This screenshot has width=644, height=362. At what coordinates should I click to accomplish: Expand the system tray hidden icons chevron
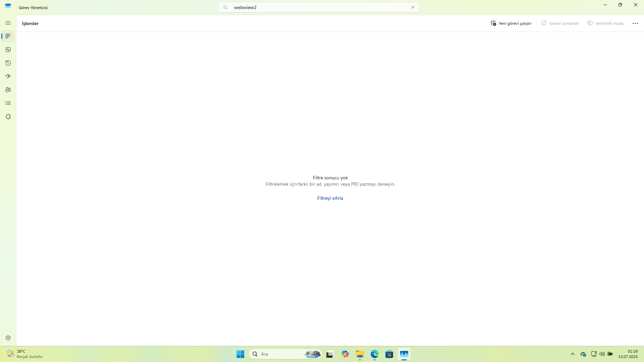(573, 354)
